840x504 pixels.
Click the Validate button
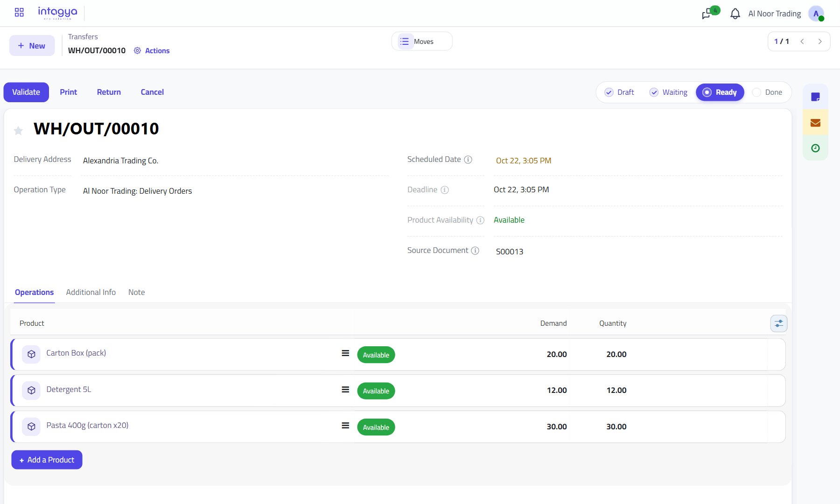[x=26, y=92]
